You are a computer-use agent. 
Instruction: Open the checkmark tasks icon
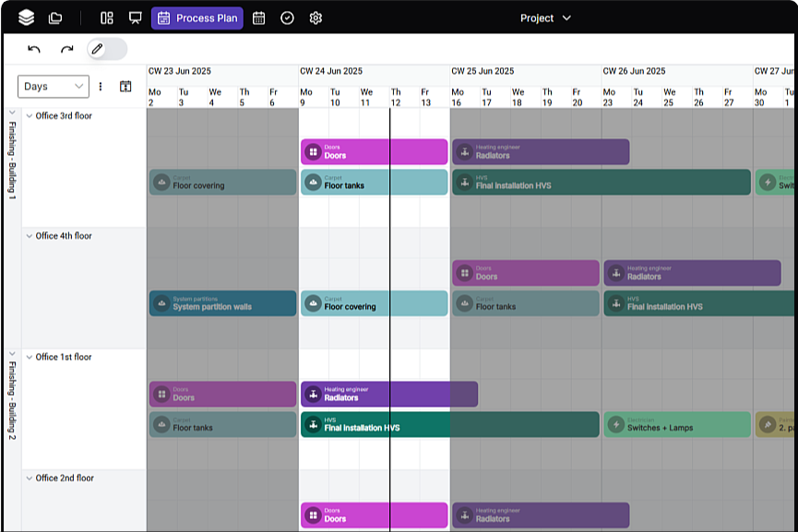coord(287,18)
